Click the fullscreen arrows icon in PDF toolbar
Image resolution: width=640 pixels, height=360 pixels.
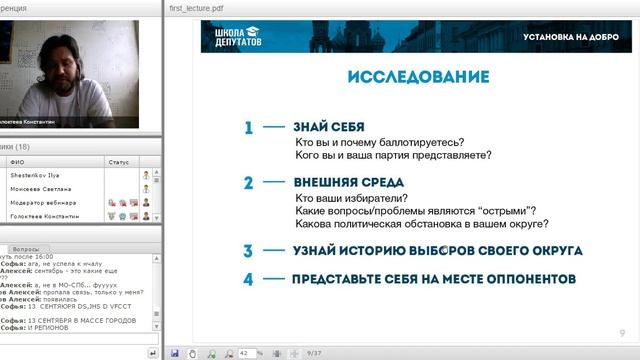click(x=293, y=353)
